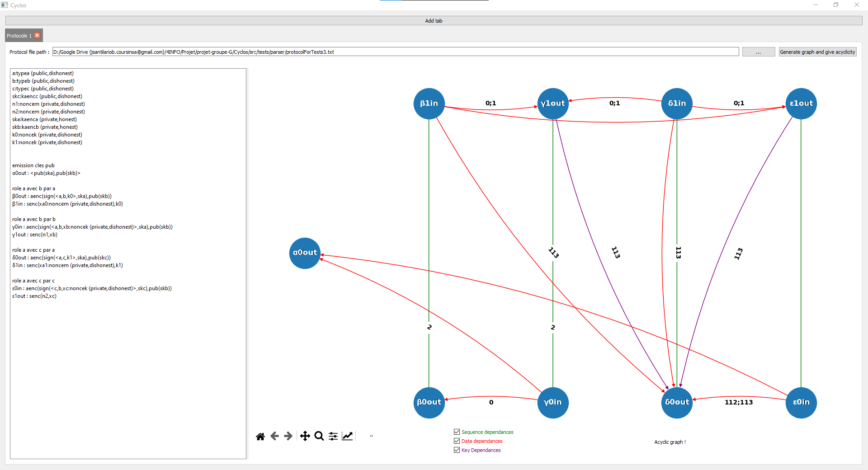Viewport: 868px width, 470px height.
Task: Click 'role a avec b par a' line
Action: 33,188
